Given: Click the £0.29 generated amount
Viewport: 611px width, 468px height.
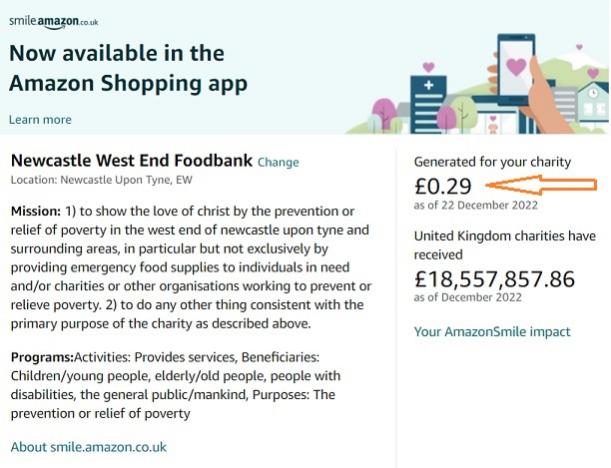Looking at the screenshot, I should 443,184.
